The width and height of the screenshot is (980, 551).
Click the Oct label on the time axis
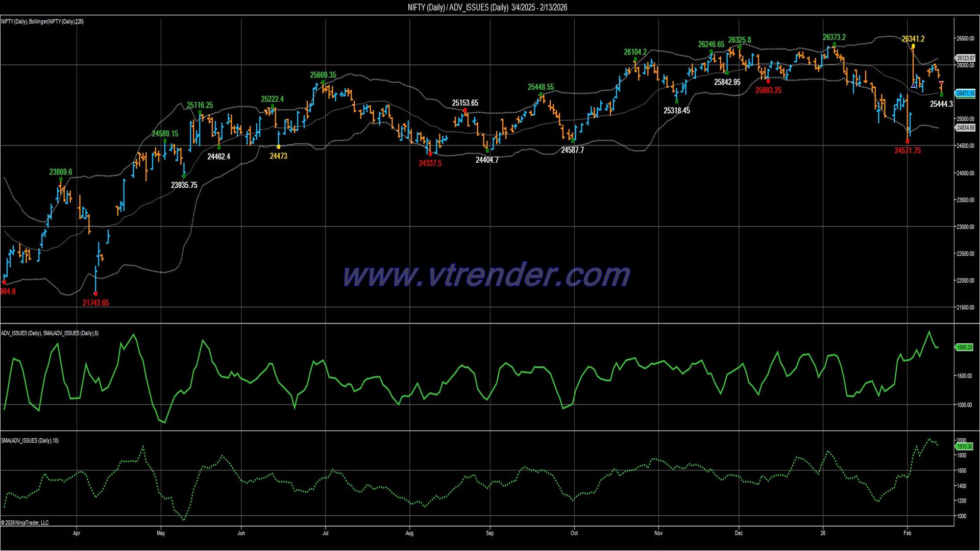574,533
